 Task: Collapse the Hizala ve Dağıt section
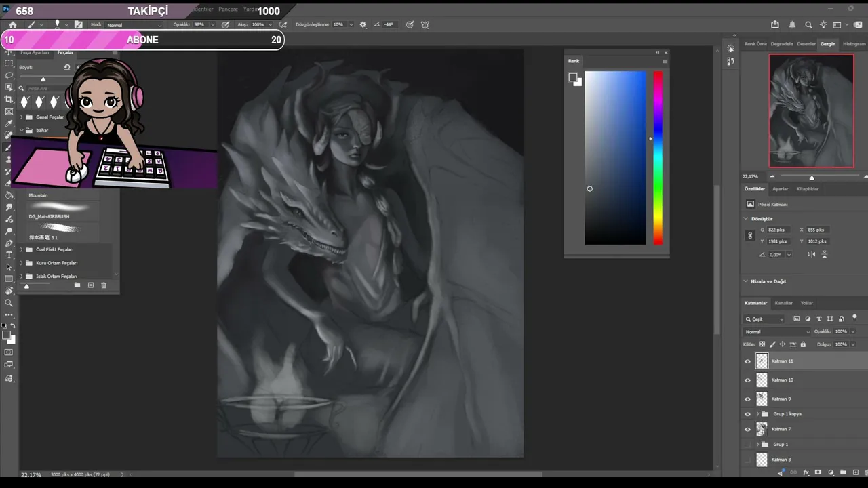[746, 281]
